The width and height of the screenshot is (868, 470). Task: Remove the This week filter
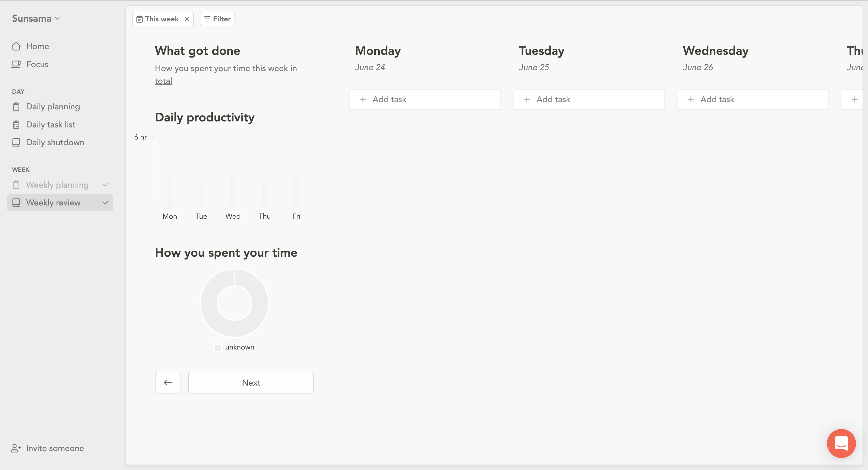tap(187, 19)
